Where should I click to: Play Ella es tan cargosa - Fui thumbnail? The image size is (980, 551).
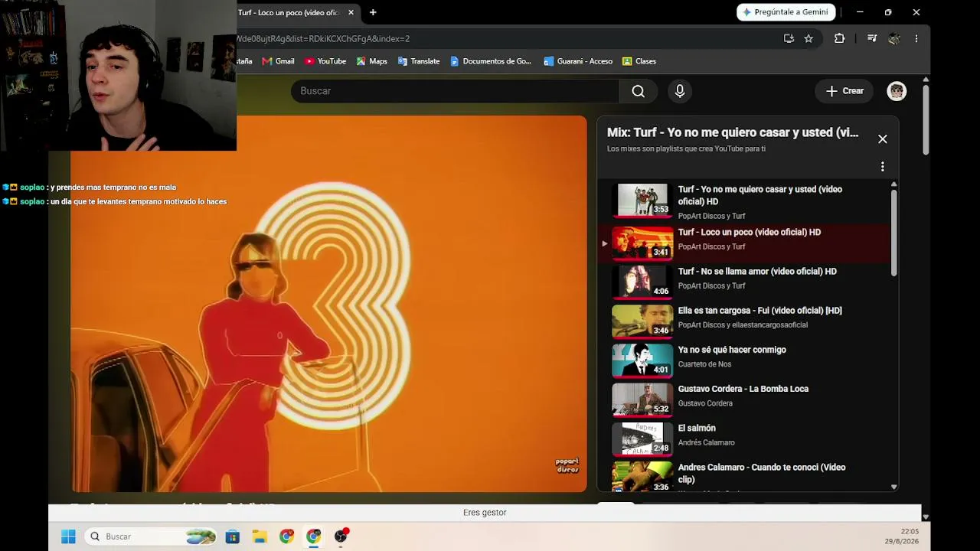[x=642, y=321]
